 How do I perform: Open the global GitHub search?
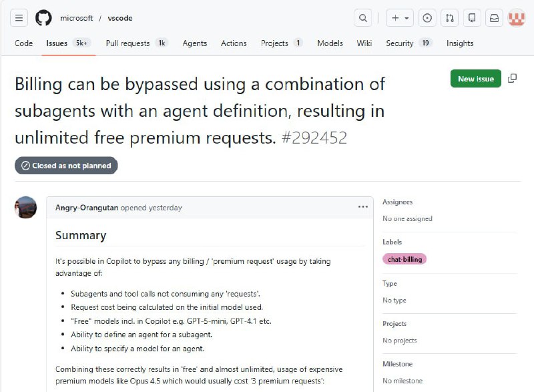click(x=363, y=18)
